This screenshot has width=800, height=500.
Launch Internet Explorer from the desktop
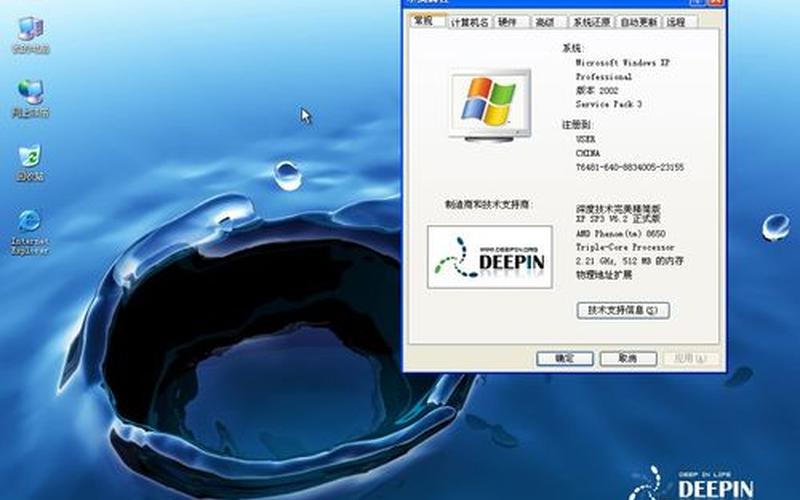coord(30,231)
